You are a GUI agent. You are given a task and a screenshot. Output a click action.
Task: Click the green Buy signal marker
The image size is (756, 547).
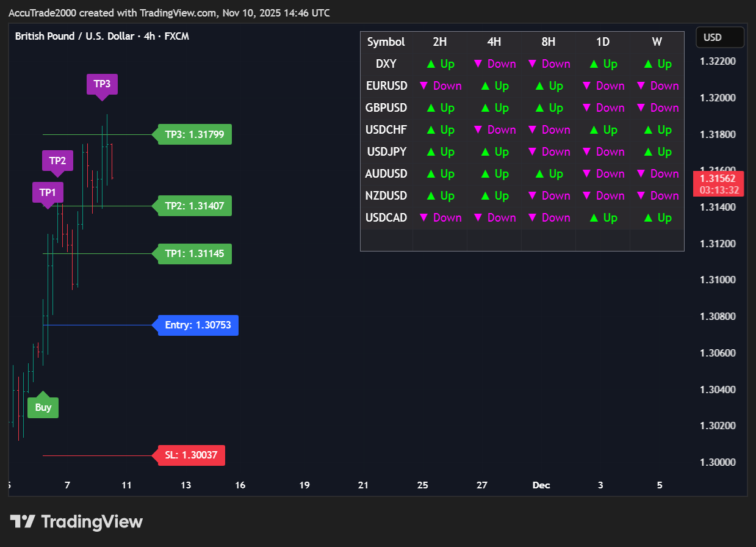pyautogui.click(x=43, y=407)
